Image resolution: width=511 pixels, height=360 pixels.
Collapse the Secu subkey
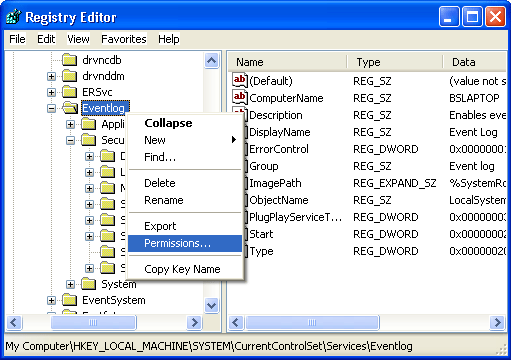point(70,140)
